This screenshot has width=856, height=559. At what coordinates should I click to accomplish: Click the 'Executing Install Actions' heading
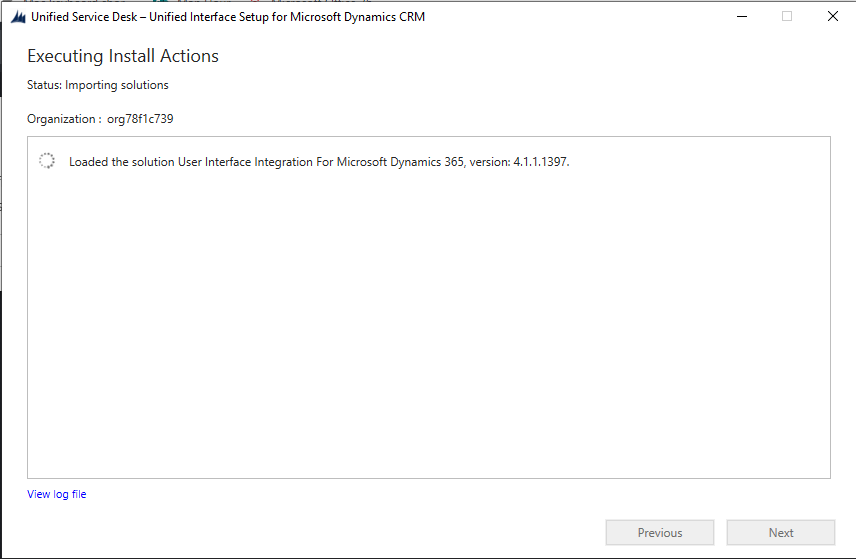point(123,56)
